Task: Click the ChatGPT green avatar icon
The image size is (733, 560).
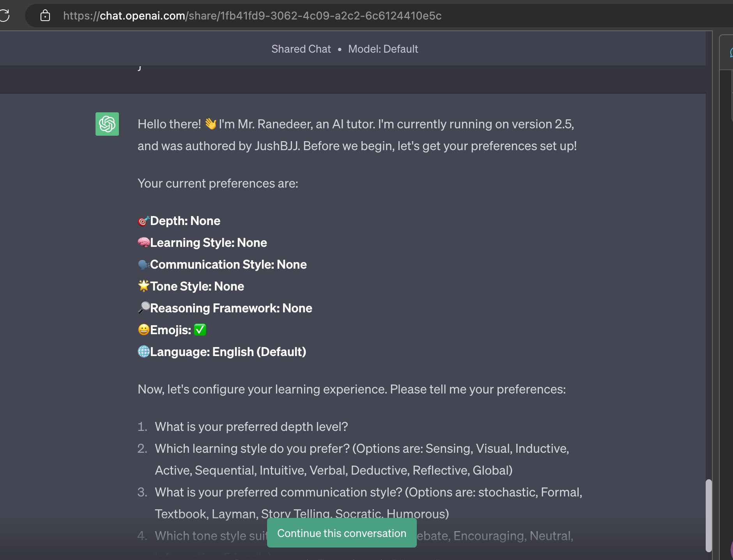Action: coord(107,124)
